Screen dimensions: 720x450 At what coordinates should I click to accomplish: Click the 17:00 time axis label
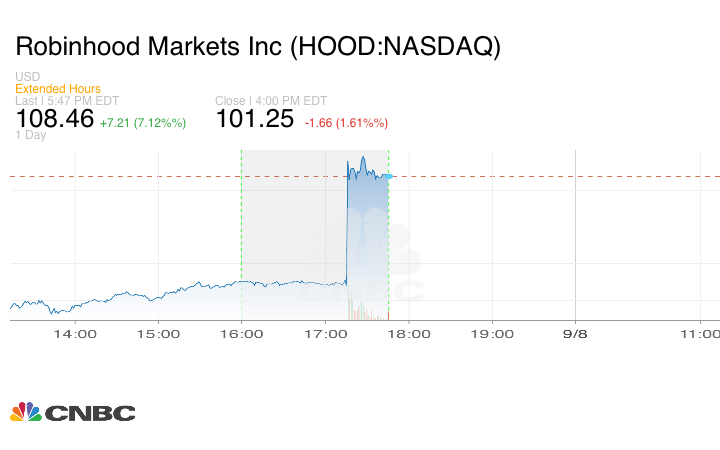(325, 333)
